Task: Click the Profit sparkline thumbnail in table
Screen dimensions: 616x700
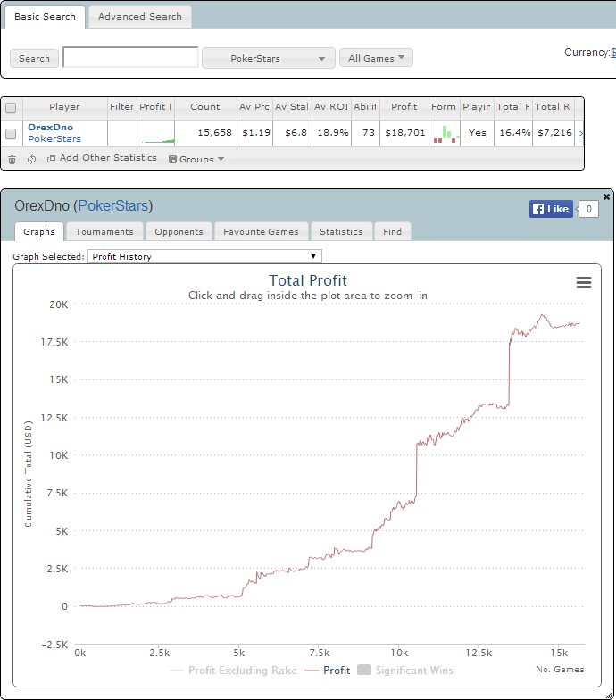Action: [156, 134]
